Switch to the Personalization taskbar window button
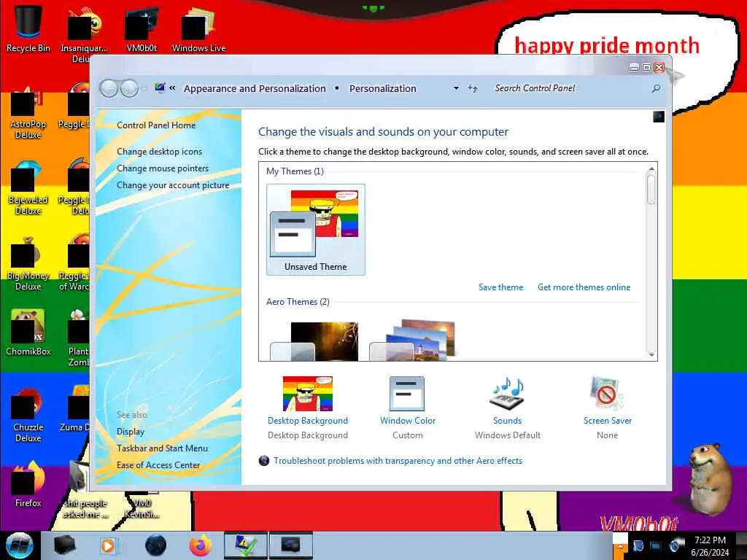Viewport: 747px width, 560px height. 246,545
